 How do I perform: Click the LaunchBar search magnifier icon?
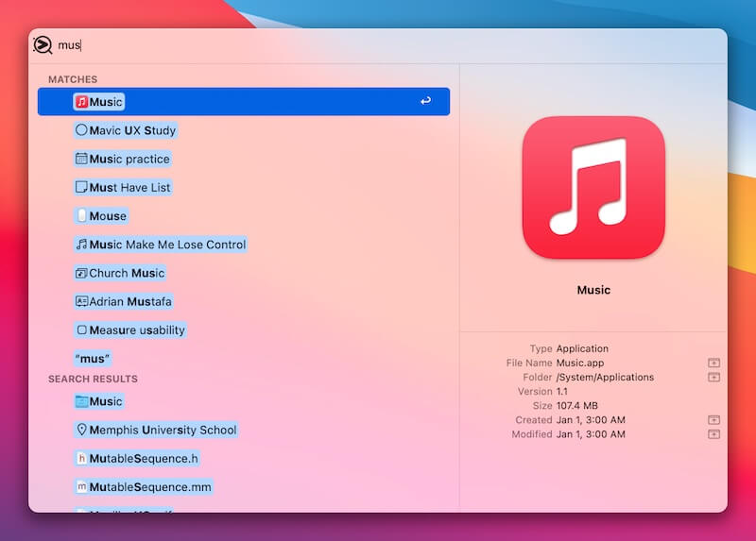[43, 44]
